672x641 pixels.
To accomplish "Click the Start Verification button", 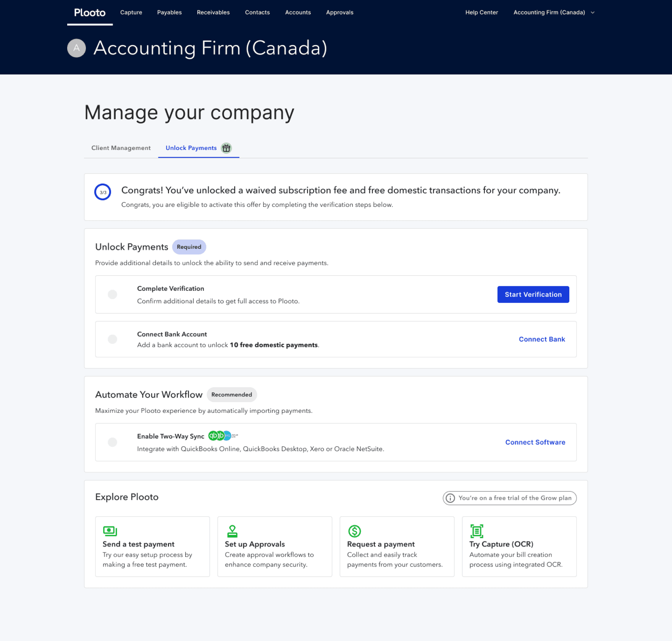I will click(533, 295).
